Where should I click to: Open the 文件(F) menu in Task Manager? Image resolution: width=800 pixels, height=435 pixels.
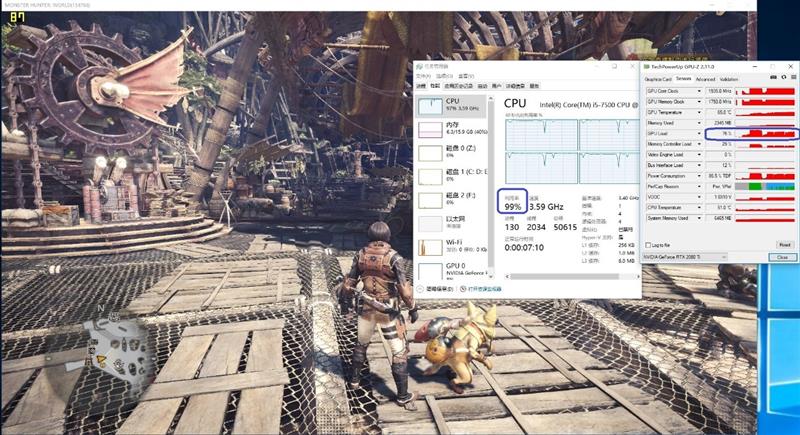(x=423, y=76)
